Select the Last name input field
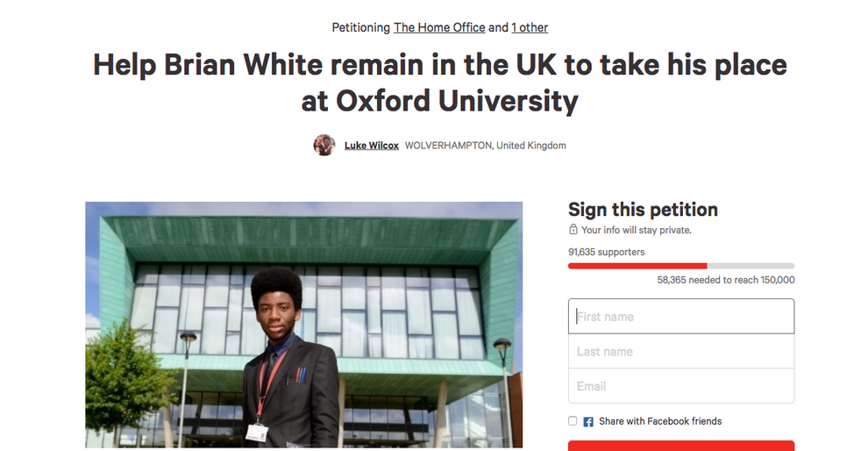The width and height of the screenshot is (868, 451). [681, 351]
